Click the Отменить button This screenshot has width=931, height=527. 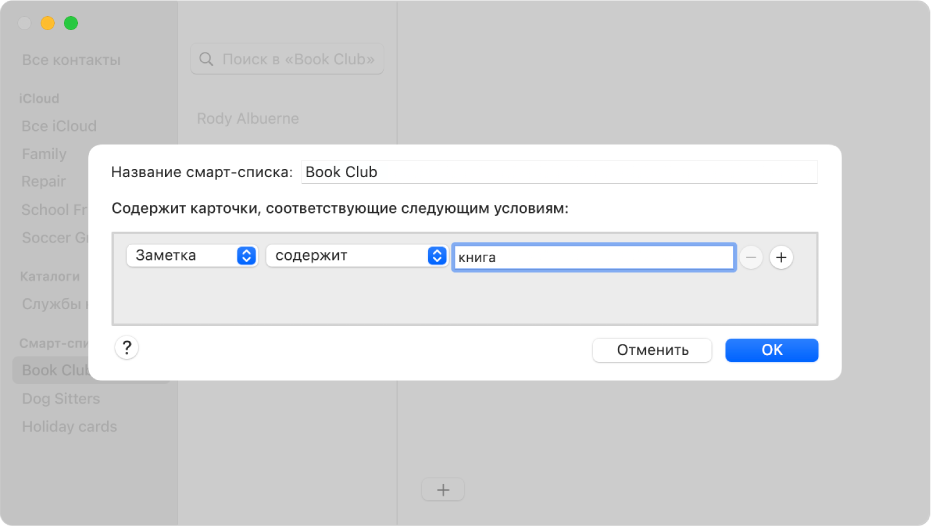[x=652, y=350]
